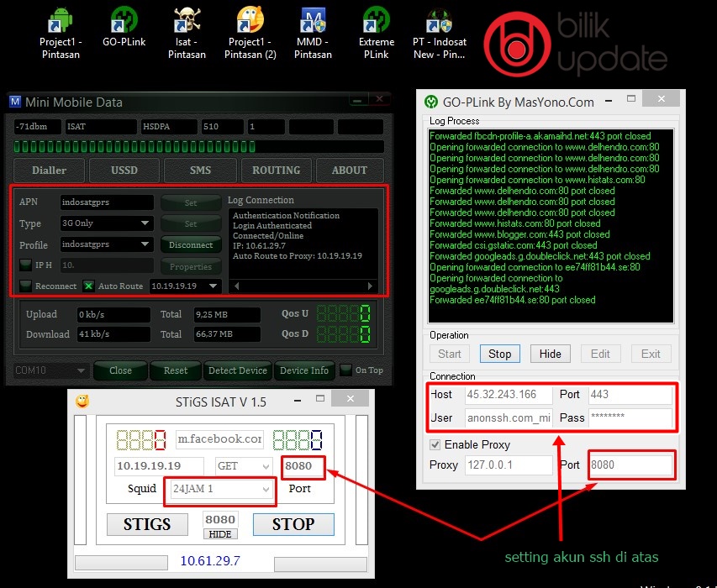717x588 pixels.
Task: Expand Type dropdown 3G Only
Action: (145, 223)
